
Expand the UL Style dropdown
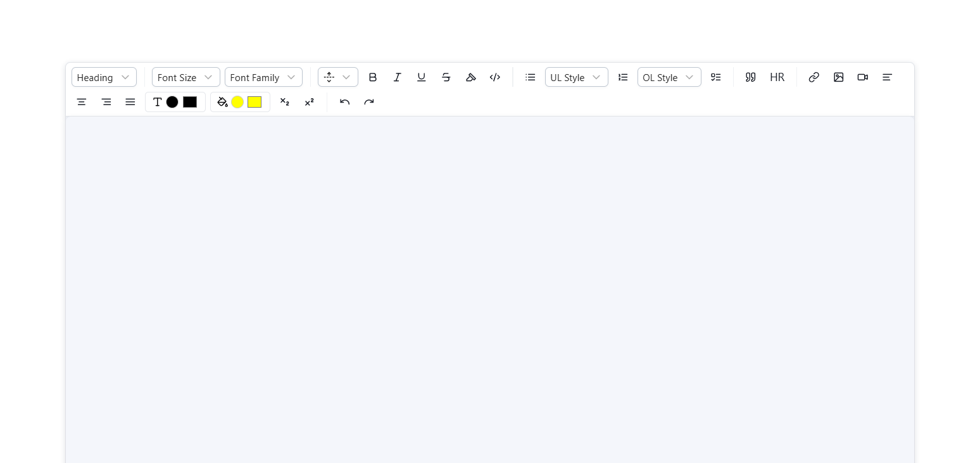pos(576,77)
